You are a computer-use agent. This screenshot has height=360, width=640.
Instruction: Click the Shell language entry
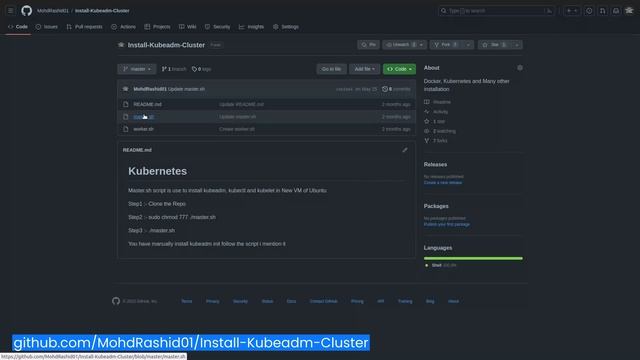(441, 265)
